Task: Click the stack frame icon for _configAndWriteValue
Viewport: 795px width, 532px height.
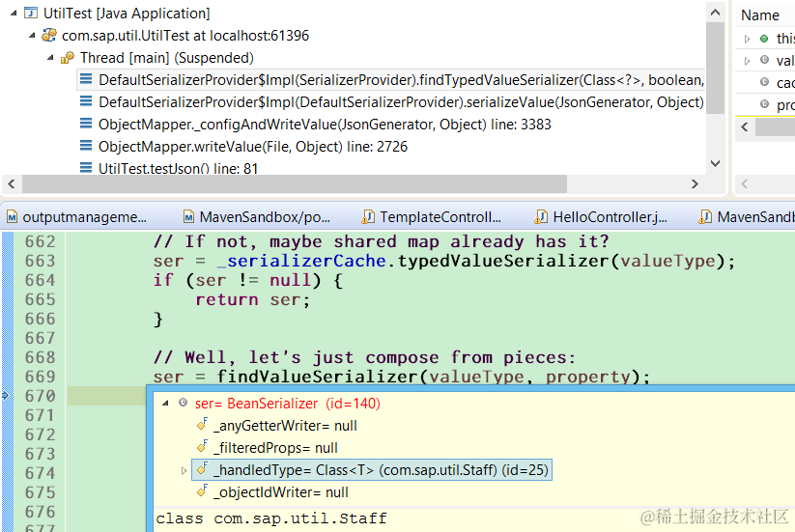Action: (x=86, y=125)
